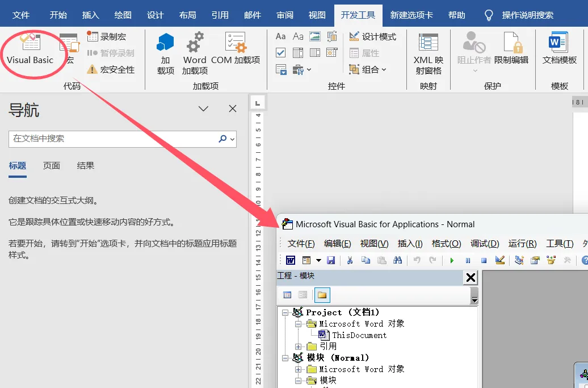
Task: Open Object Browser icon in VBA toolbar
Action: pos(551,260)
